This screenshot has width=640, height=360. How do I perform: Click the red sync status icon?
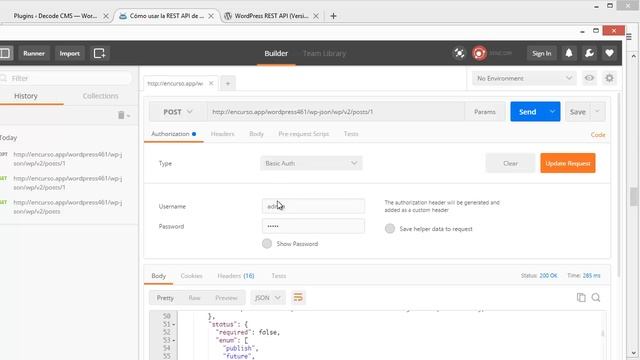click(479, 53)
